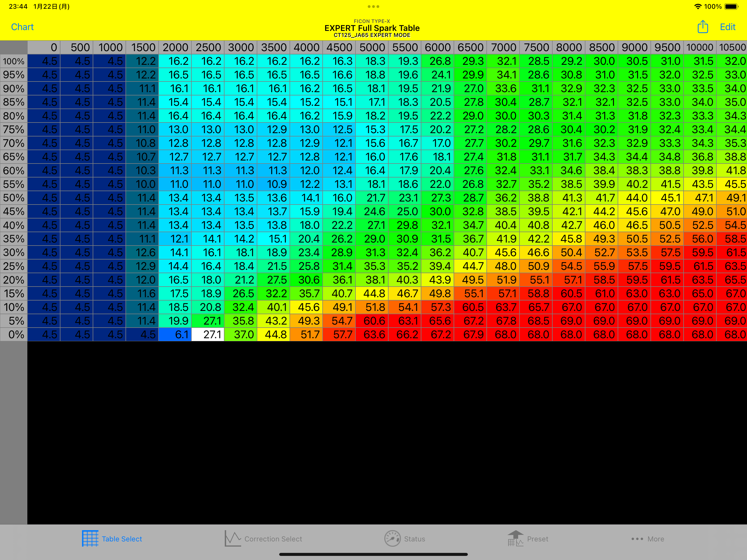Viewport: 747px width, 560px height.
Task: Select the 28.9 cell in 30% row
Action: 339,252
